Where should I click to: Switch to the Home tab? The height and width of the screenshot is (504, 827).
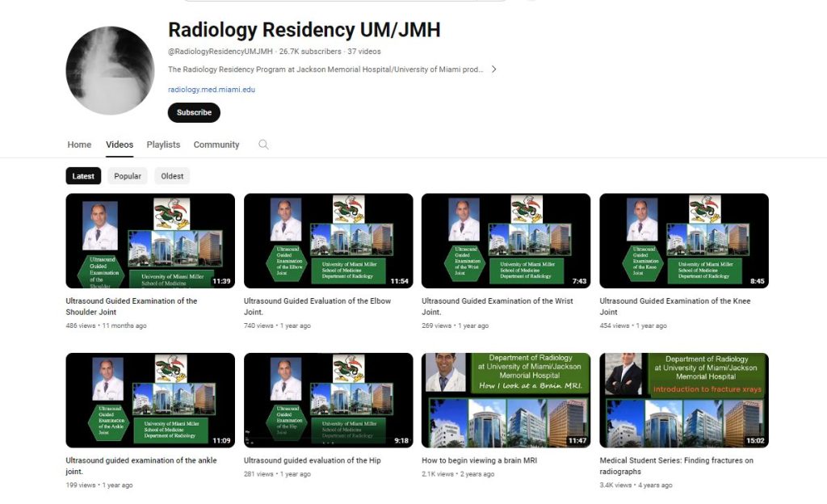(x=79, y=145)
